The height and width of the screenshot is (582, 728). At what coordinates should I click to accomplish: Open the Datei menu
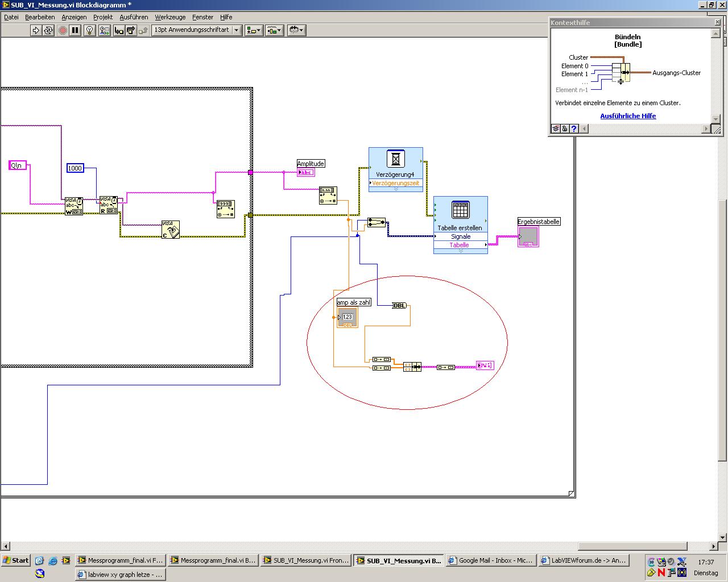pyautogui.click(x=11, y=17)
